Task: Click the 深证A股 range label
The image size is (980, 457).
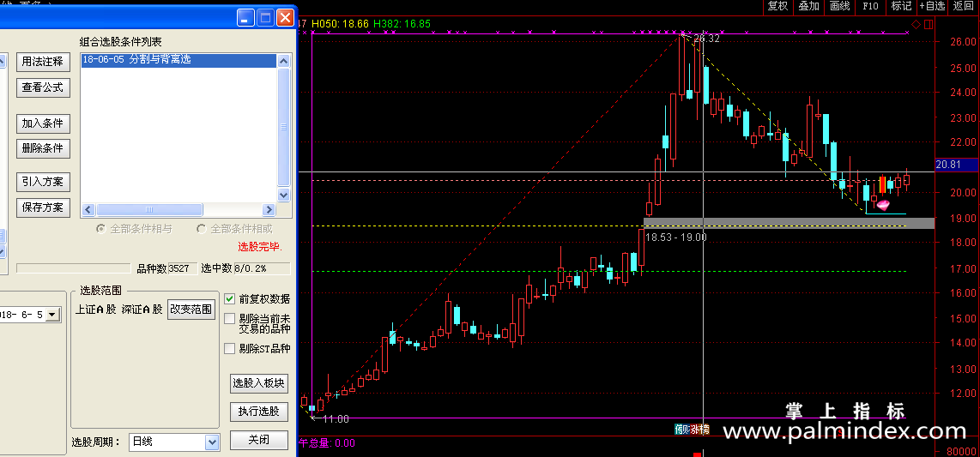Action: pyautogui.click(x=142, y=309)
